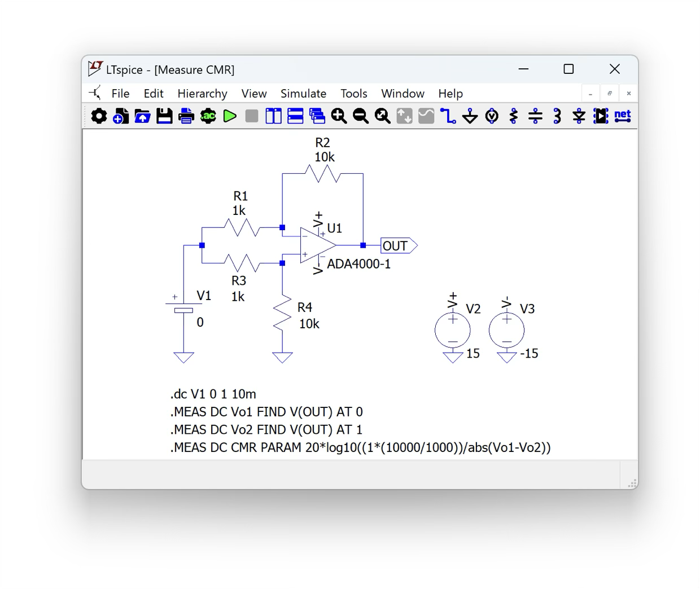Click resistor R2 10k symbol
Screen dimensions: 700x589
click(x=322, y=174)
